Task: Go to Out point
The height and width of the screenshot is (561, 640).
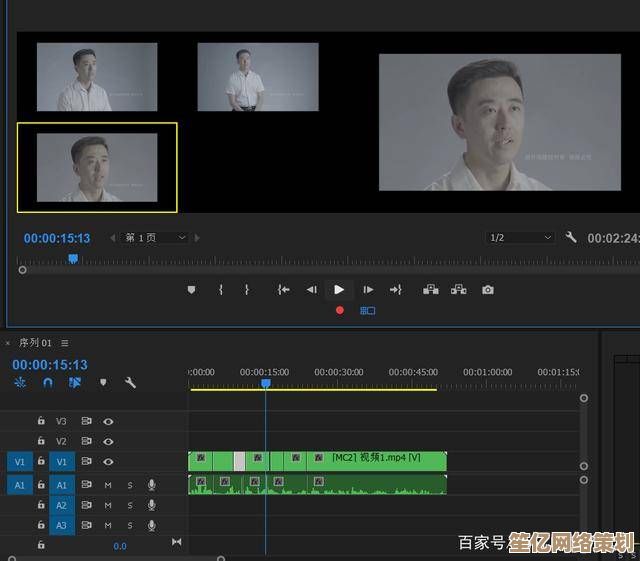Action: point(396,290)
